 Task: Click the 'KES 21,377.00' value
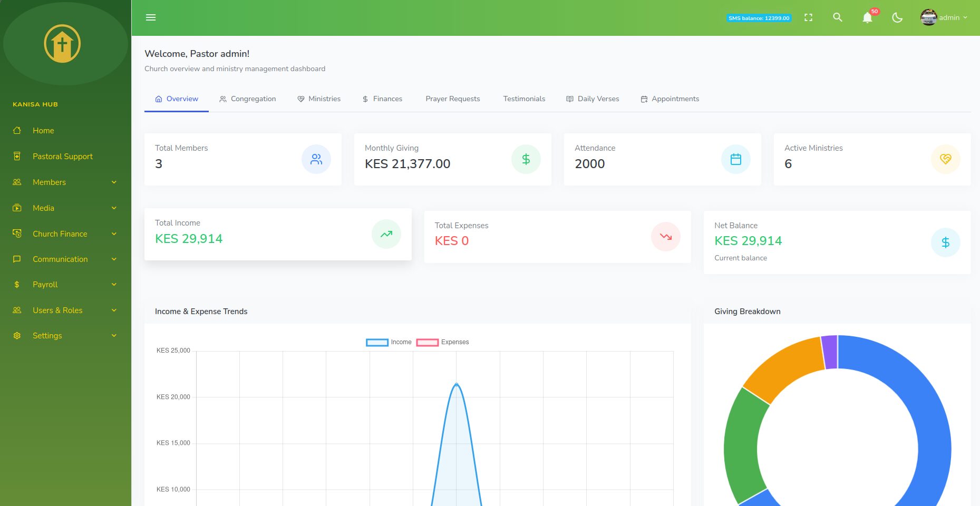tap(407, 164)
